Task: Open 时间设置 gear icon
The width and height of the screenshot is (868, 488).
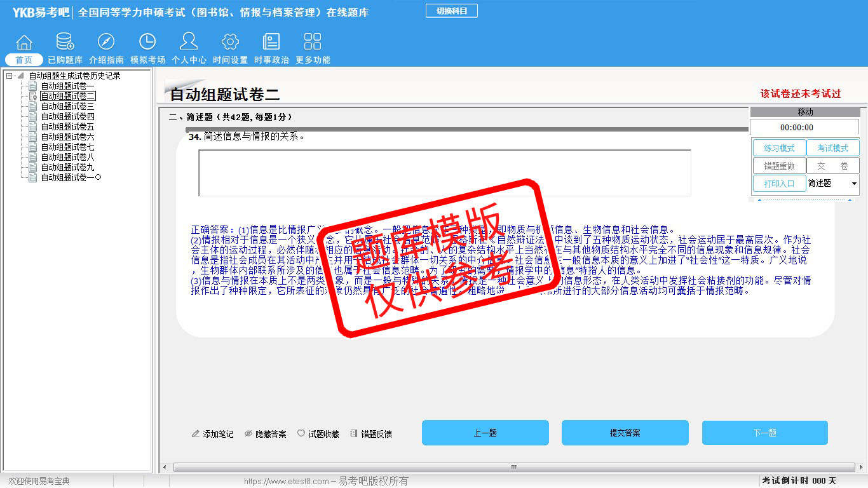Action: [x=230, y=43]
